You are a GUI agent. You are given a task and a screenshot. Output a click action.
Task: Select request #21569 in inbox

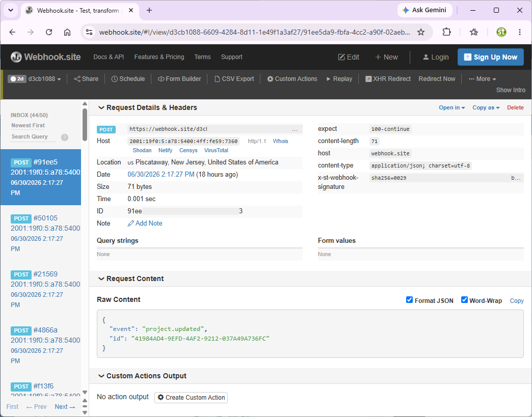point(41,289)
